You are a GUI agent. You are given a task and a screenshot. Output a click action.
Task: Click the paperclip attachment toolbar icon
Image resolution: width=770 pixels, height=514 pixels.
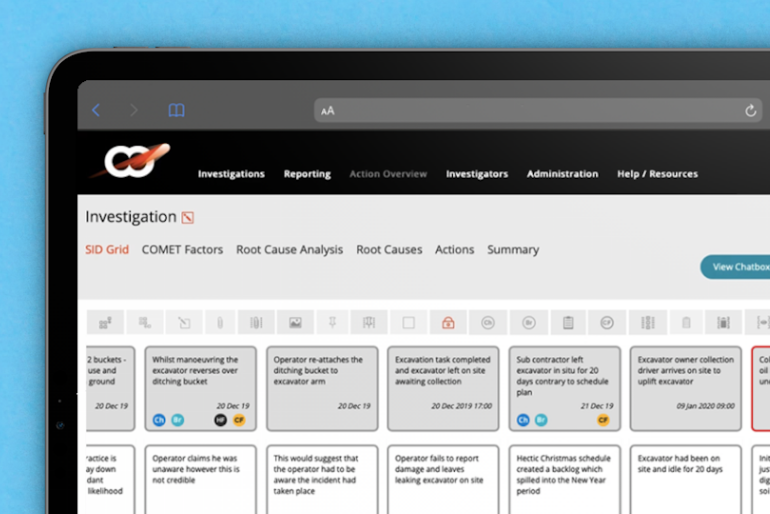218,322
